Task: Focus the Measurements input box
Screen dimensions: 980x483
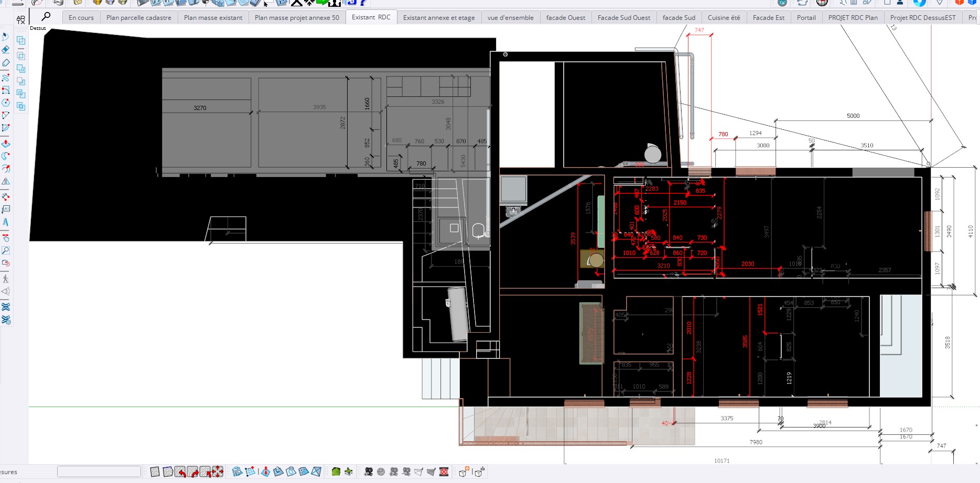Action: [x=99, y=471]
